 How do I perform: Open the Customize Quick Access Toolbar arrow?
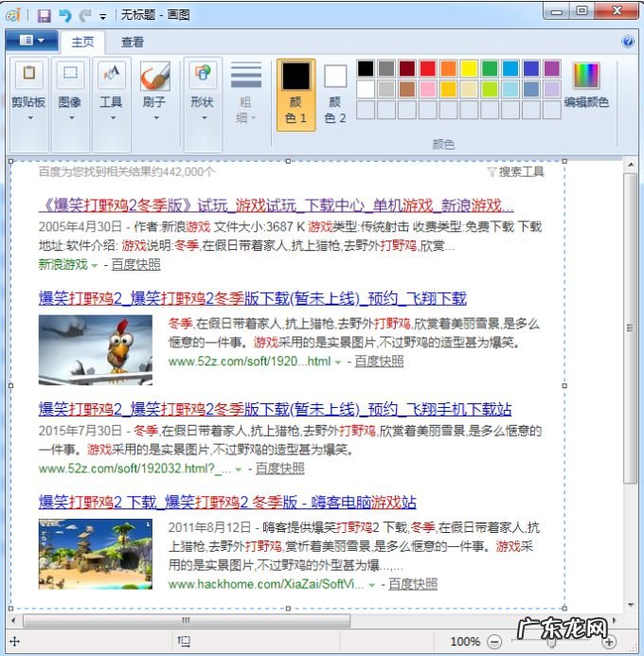[102, 17]
